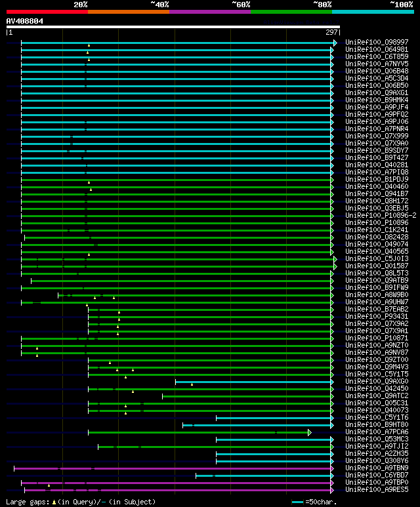Screen dimensions: 420x507
Task: Click the UniRef100_Q3EBJ5 label
Action: coord(377,208)
